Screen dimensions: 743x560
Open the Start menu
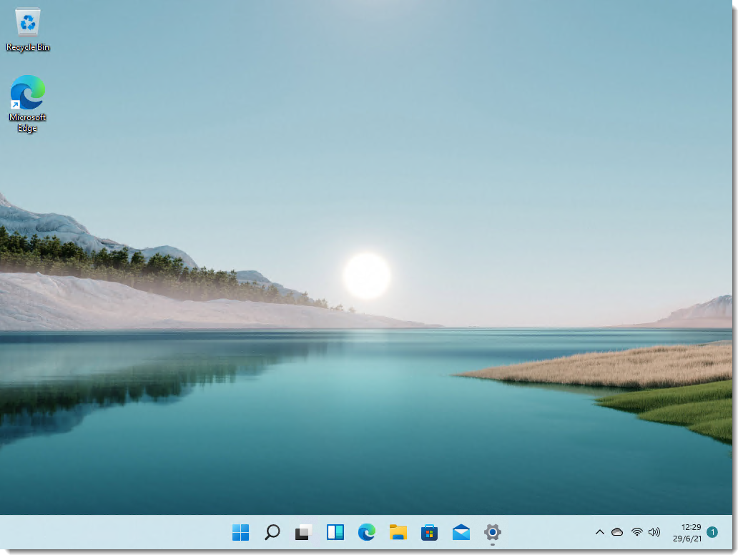pyautogui.click(x=240, y=532)
